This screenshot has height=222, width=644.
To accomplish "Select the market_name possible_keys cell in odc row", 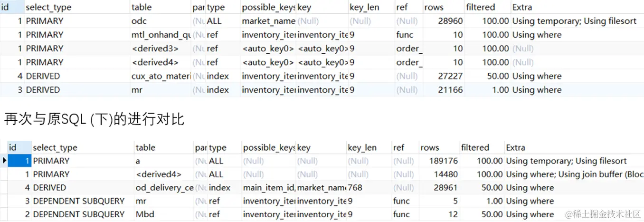I will tap(268, 21).
